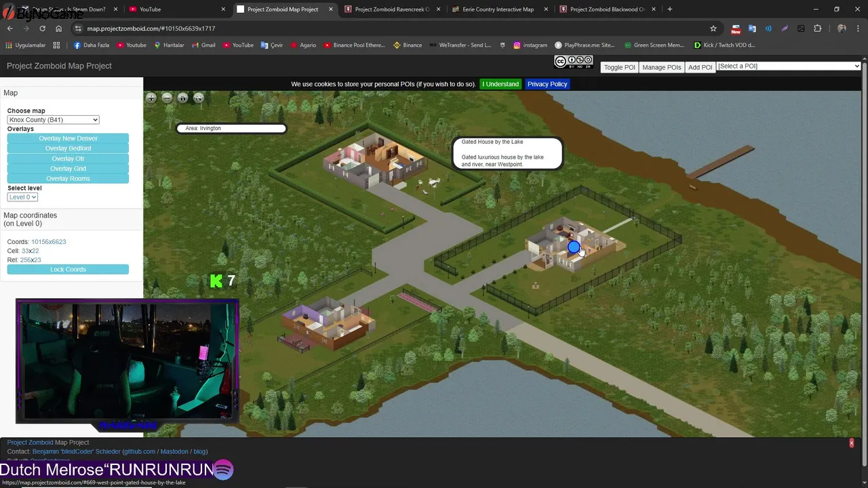Switch to the YouTube browser tab

pyautogui.click(x=176, y=9)
